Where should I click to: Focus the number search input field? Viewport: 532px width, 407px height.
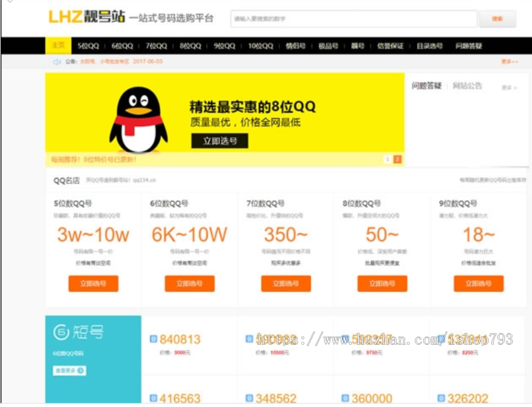[354, 19]
